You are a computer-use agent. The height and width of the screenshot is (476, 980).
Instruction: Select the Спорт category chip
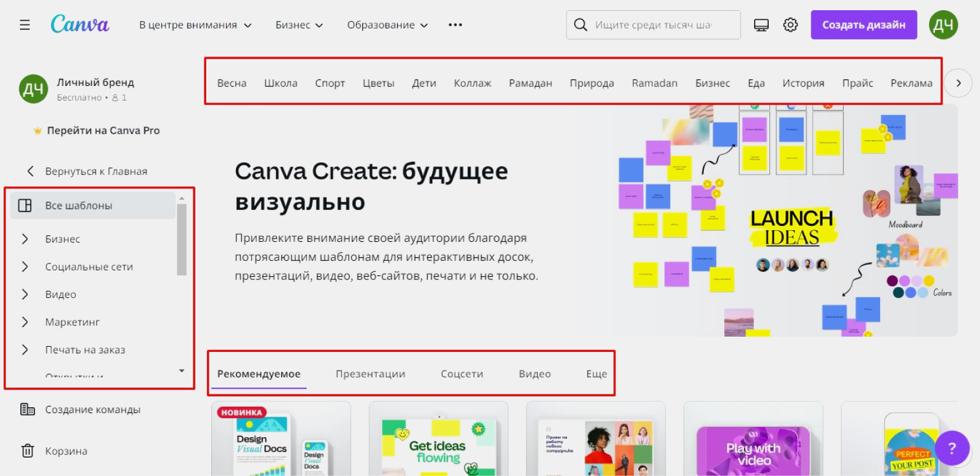(x=330, y=83)
